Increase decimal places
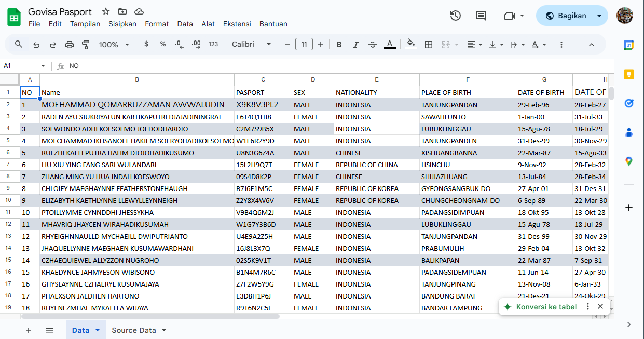Screen dimensions: 644x339 click(x=196, y=45)
